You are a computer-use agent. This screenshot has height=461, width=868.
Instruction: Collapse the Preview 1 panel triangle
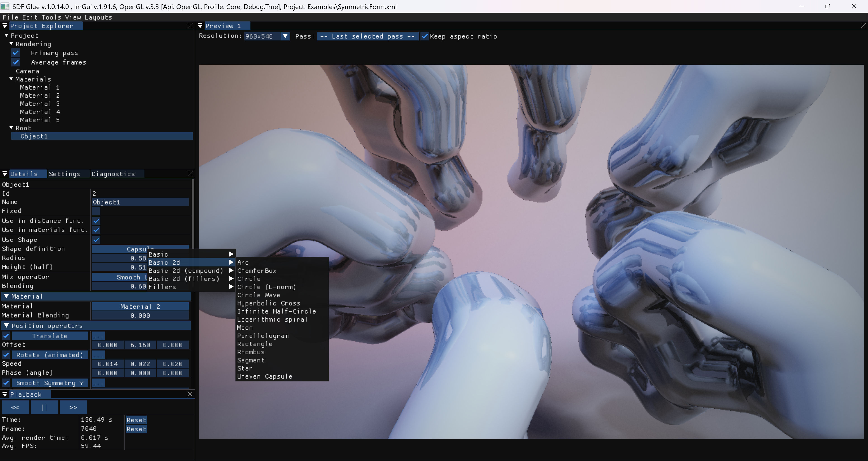pyautogui.click(x=200, y=26)
